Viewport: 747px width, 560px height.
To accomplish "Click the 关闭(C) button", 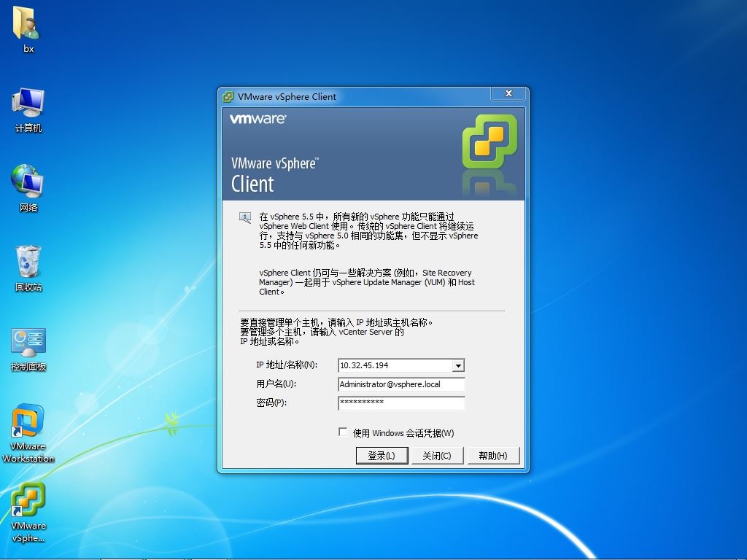I will (437, 455).
